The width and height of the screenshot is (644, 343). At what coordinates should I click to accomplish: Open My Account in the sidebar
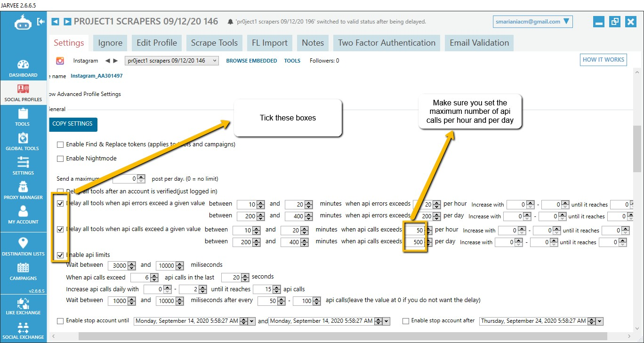(23, 215)
